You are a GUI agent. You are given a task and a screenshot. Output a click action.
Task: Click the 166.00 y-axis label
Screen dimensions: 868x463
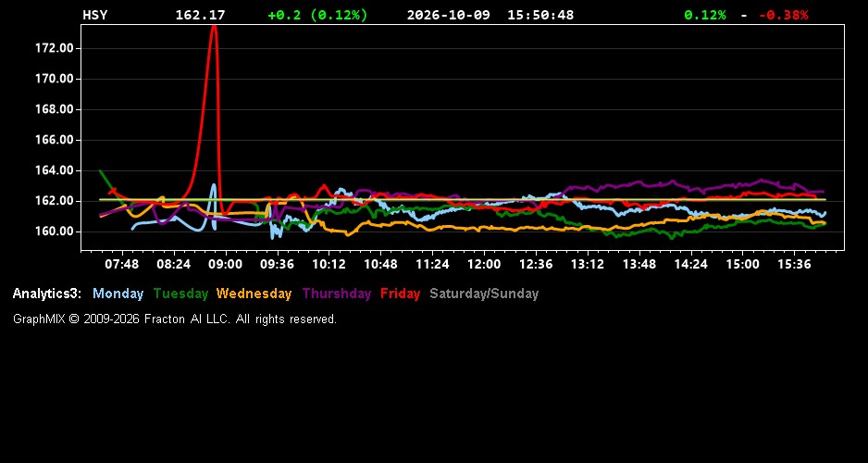click(x=55, y=140)
